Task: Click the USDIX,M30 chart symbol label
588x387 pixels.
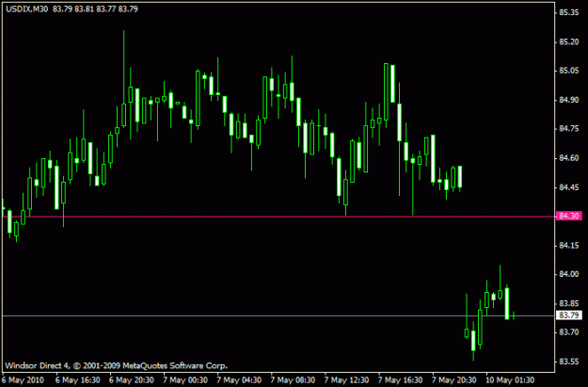Action: click(27, 8)
